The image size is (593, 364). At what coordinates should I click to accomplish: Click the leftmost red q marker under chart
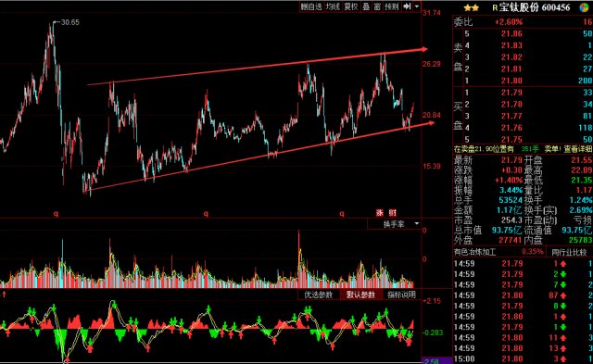tap(56, 214)
